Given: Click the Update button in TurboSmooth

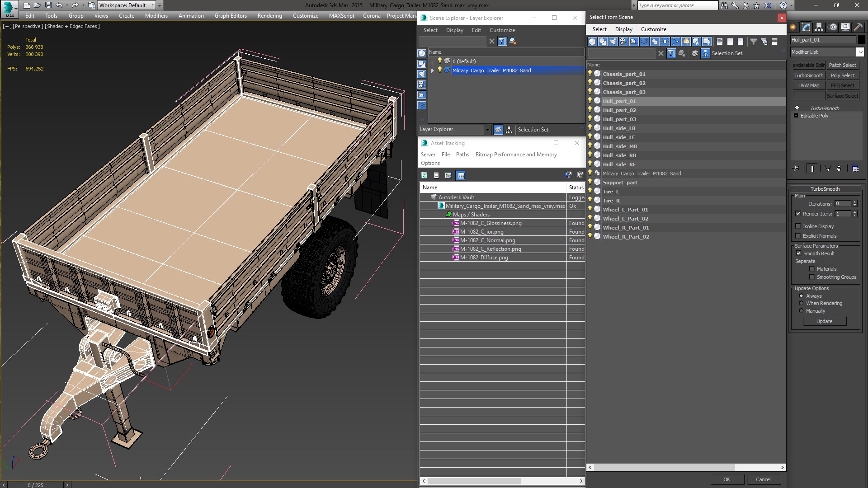Looking at the screenshot, I should 824,321.
